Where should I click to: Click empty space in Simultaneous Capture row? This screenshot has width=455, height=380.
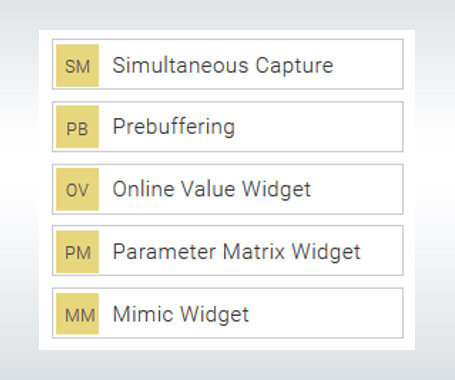367,64
